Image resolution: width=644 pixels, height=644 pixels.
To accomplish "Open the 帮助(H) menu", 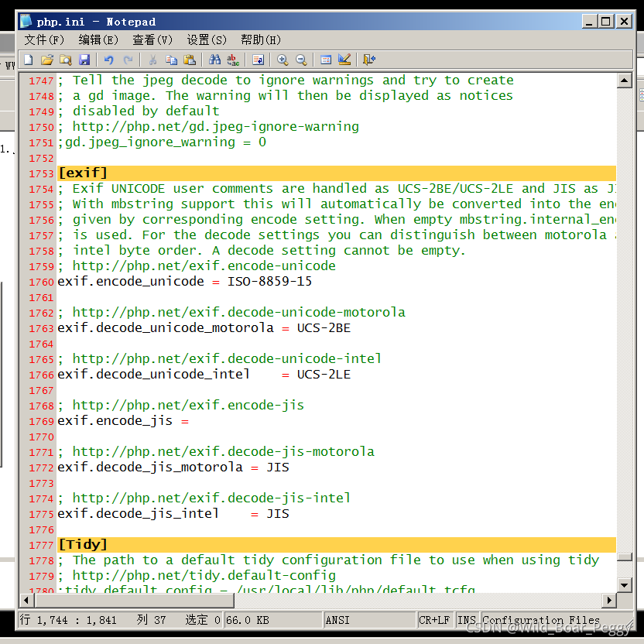I will click(261, 39).
